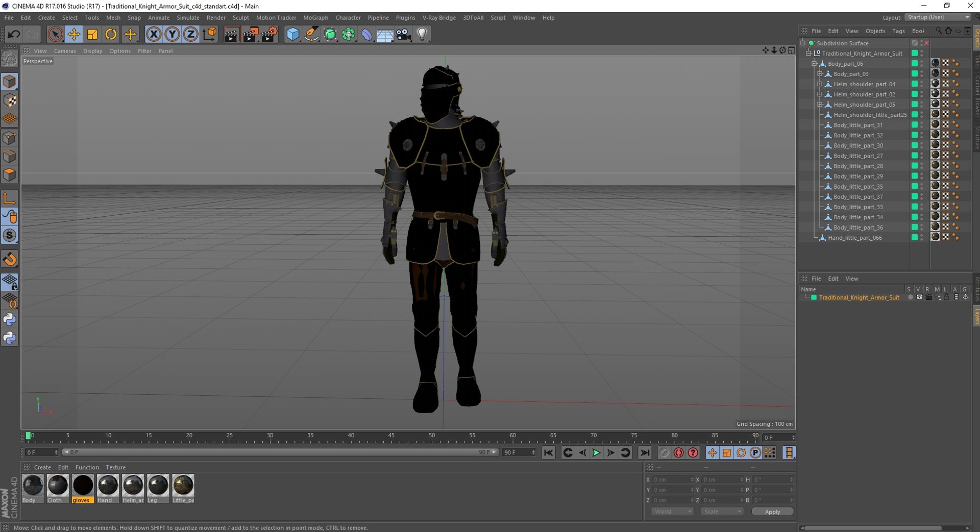Image resolution: width=980 pixels, height=532 pixels.
Task: Select the Body material swatch
Action: point(33,489)
